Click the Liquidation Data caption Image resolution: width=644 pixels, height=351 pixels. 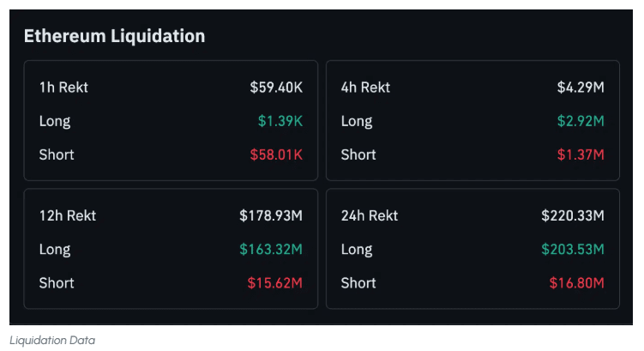pos(52,341)
